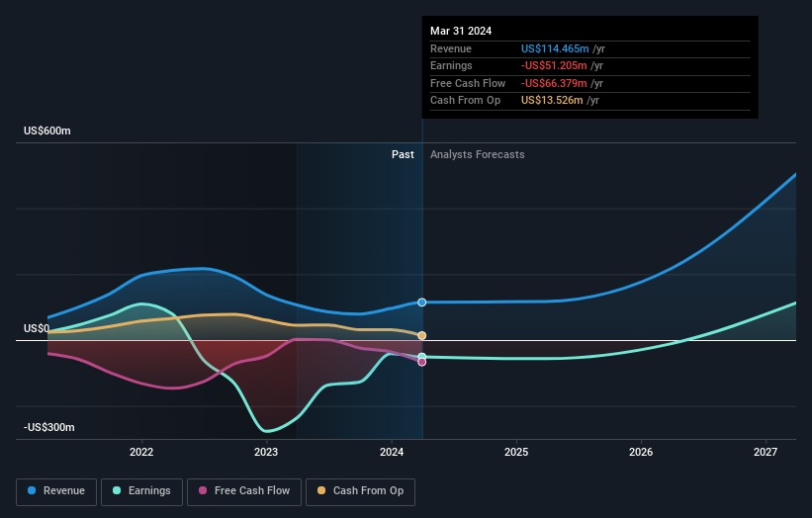
Task: Click the -US$66.379m free cash flow value
Action: 554,83
